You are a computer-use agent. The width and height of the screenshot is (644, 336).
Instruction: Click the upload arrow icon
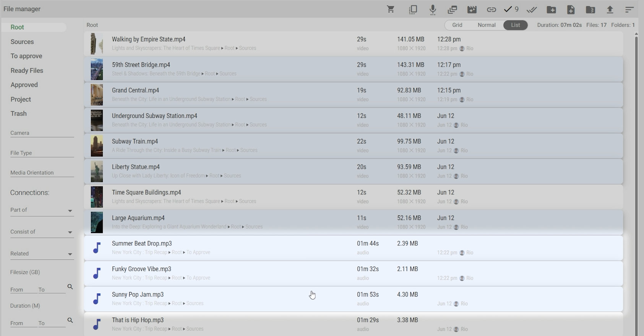pyautogui.click(x=610, y=10)
